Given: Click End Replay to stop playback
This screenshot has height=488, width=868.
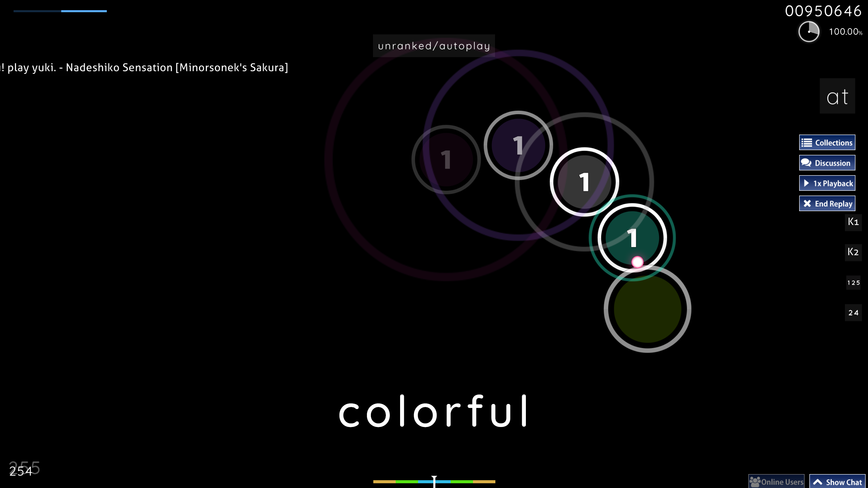Looking at the screenshot, I should [827, 203].
